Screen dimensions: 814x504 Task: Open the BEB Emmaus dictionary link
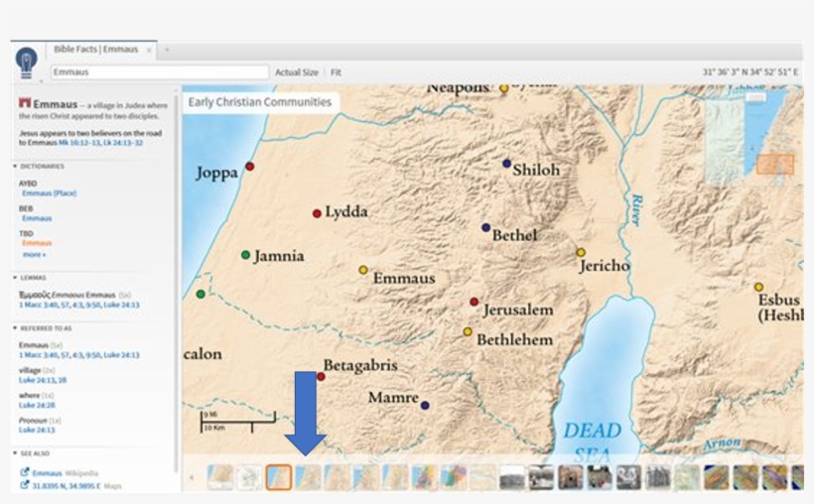coord(37,218)
